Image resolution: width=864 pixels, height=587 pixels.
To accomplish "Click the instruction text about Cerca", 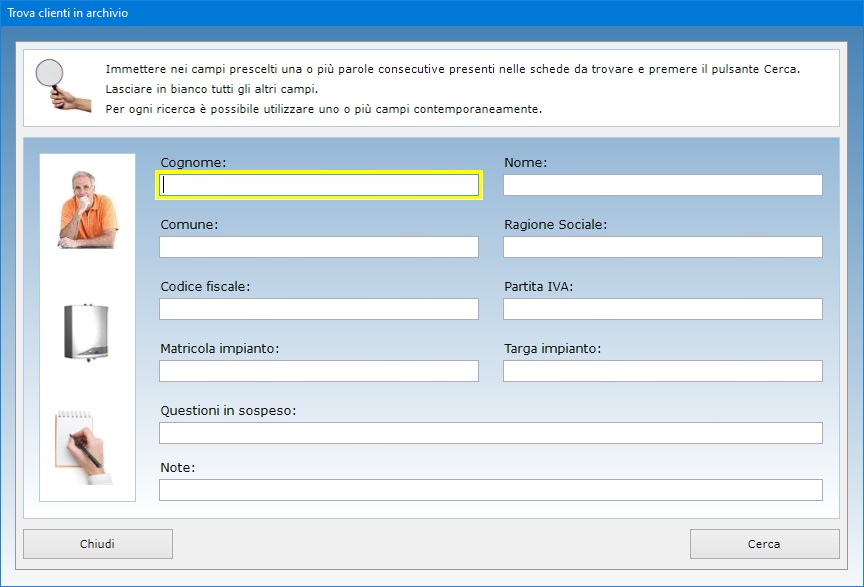I will click(x=452, y=69).
